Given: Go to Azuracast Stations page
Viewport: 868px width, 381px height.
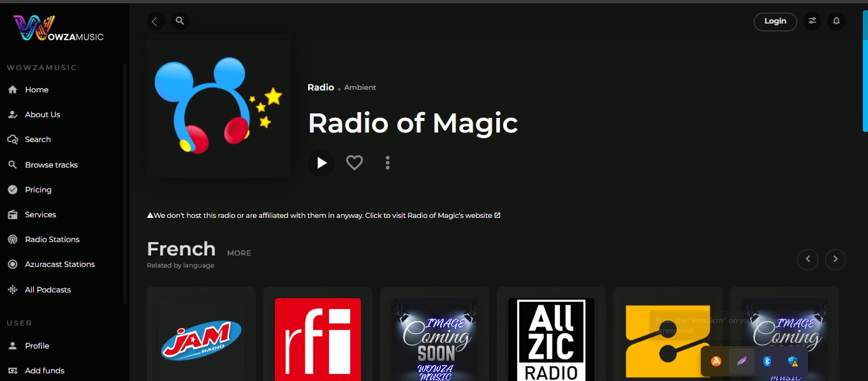Looking at the screenshot, I should [59, 264].
